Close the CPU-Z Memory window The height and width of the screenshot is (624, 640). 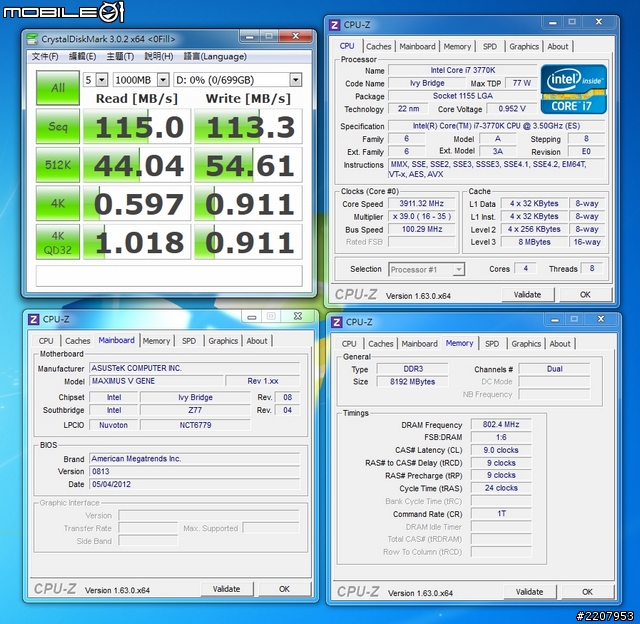(601, 319)
